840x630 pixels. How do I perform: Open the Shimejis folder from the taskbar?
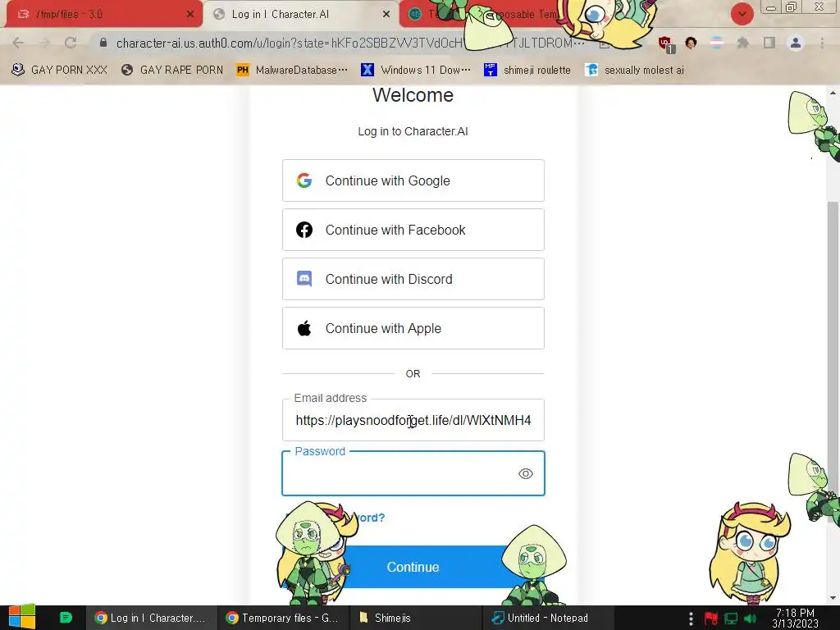415,618
